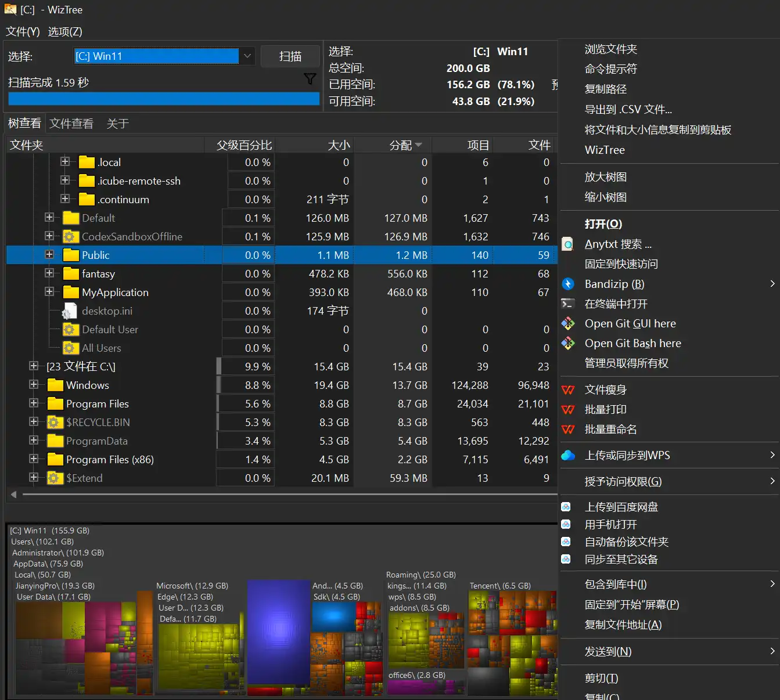Click the Bandizip icon in context menu
This screenshot has width=780, height=700.
point(568,284)
